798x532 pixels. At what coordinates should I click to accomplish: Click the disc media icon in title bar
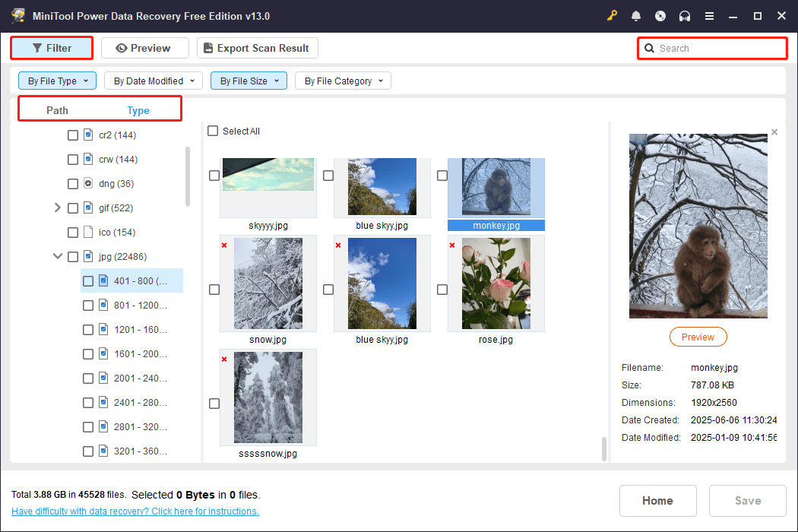(x=660, y=16)
